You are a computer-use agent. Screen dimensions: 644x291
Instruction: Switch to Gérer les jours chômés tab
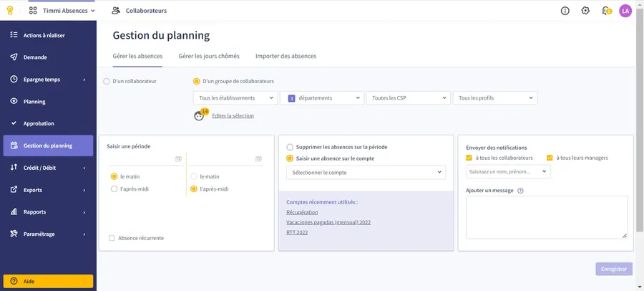tap(209, 56)
